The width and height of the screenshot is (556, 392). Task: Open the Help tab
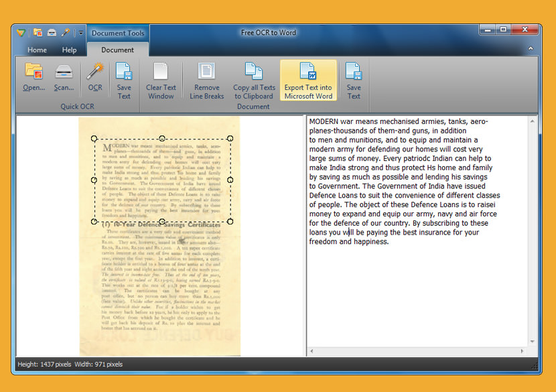tap(69, 50)
